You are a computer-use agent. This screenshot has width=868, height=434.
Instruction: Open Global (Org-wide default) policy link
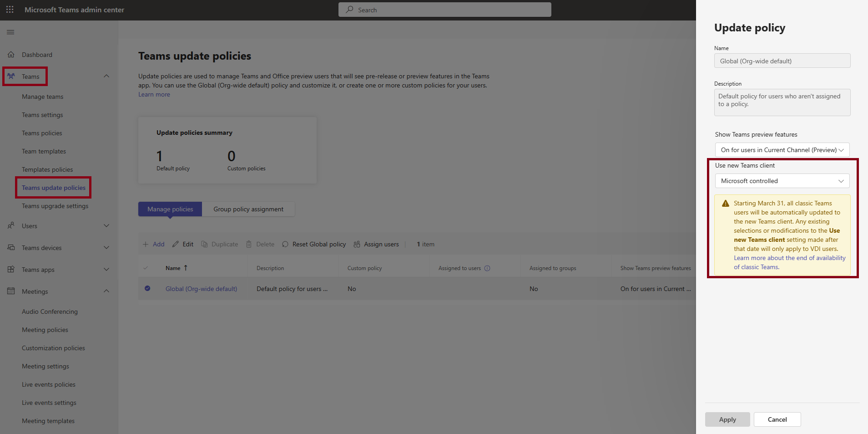point(201,289)
